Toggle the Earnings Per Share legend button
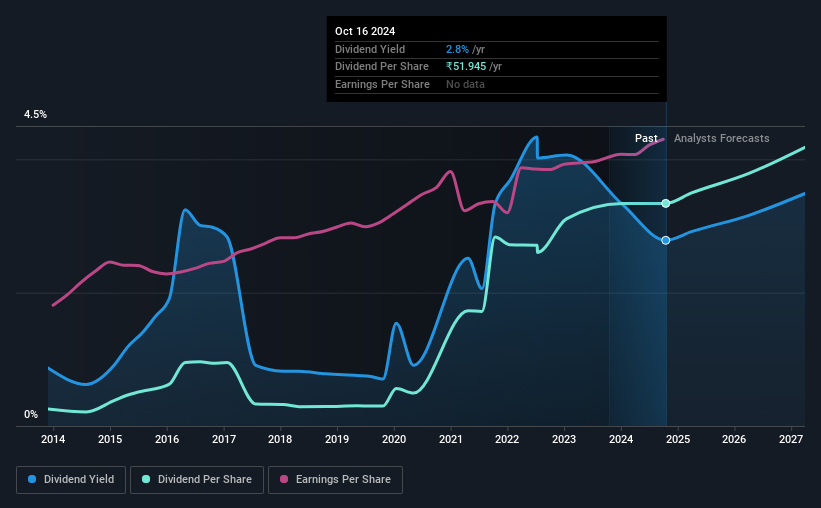Screen dimensions: 821x508 (x=335, y=480)
